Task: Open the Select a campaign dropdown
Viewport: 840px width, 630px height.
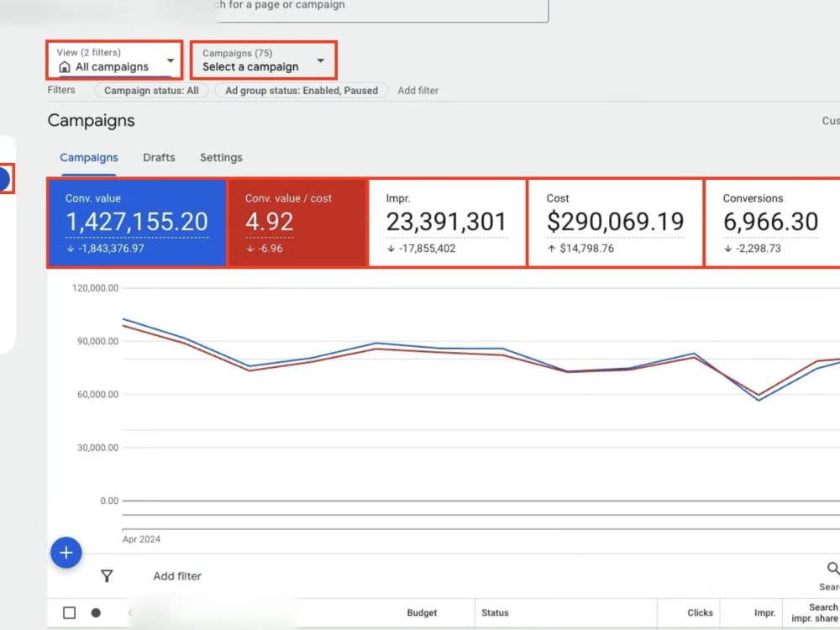Action: 264,60
